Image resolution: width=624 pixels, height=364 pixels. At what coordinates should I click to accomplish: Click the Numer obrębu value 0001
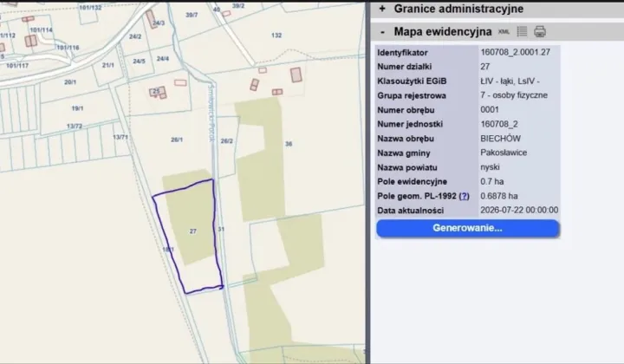(x=490, y=110)
